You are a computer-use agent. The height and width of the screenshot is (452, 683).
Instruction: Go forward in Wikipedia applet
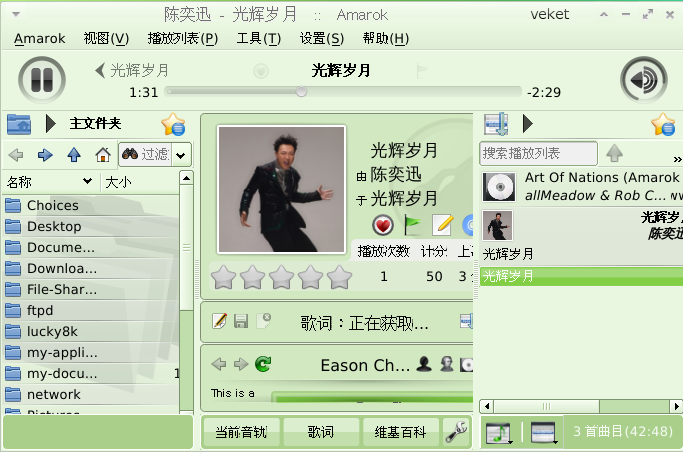(241, 364)
